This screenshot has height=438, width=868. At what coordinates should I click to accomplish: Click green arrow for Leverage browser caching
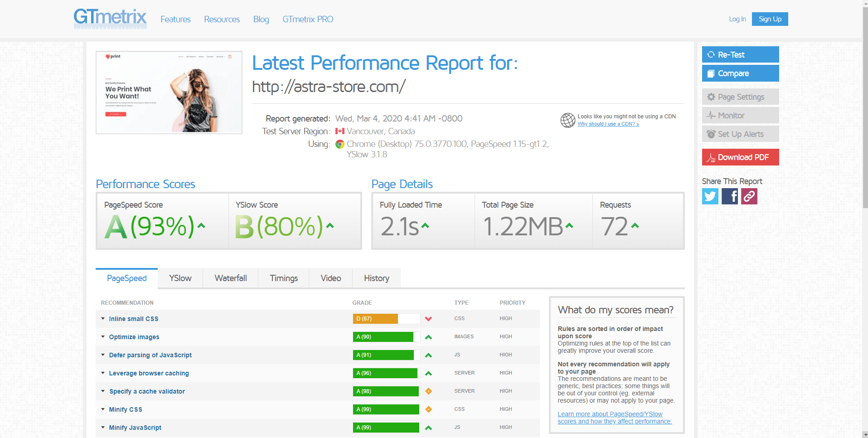pyautogui.click(x=428, y=373)
